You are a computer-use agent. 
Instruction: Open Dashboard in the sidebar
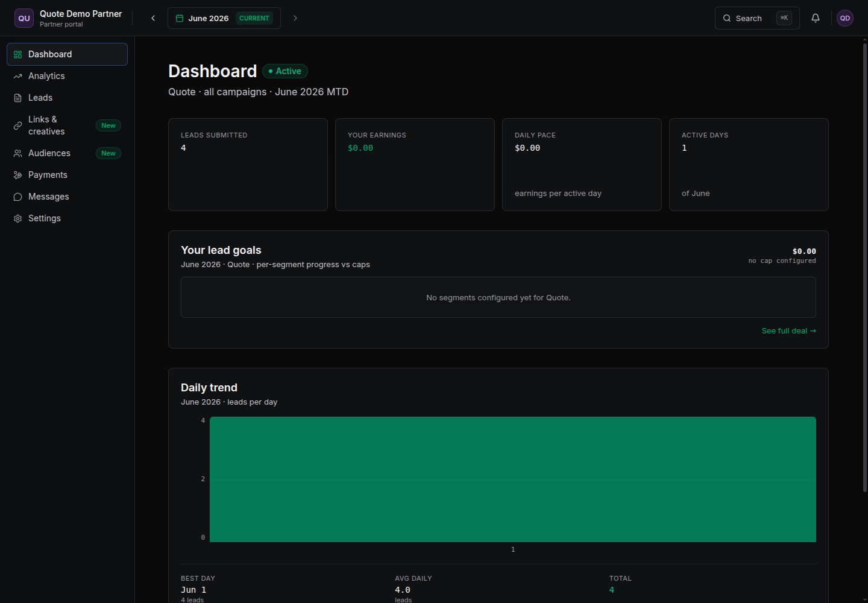pos(67,54)
